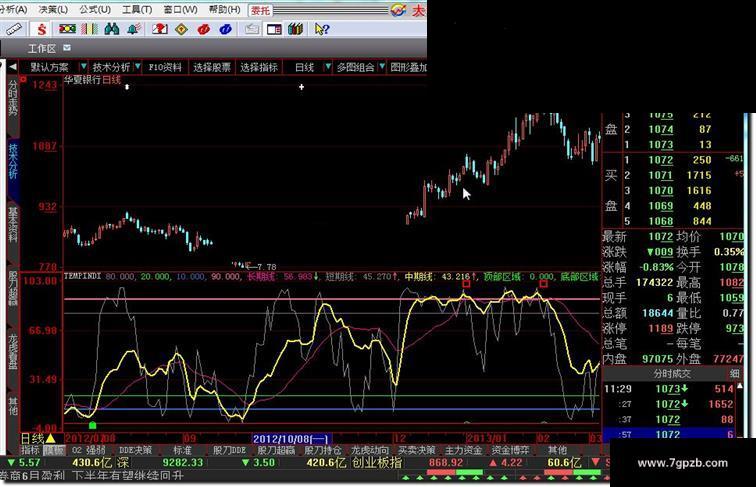Click the 2012/10/08 date marker on timeline
Screen dimensions: 756x487
292,439
